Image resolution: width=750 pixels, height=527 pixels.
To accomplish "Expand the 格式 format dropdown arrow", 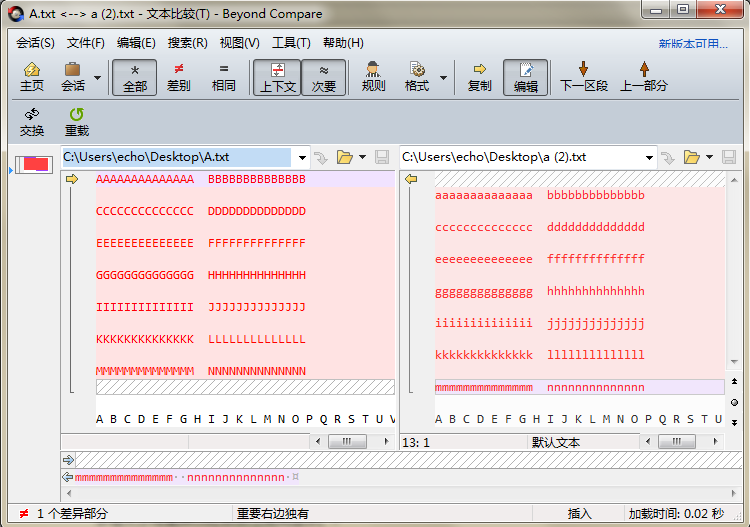I will pyautogui.click(x=443, y=78).
